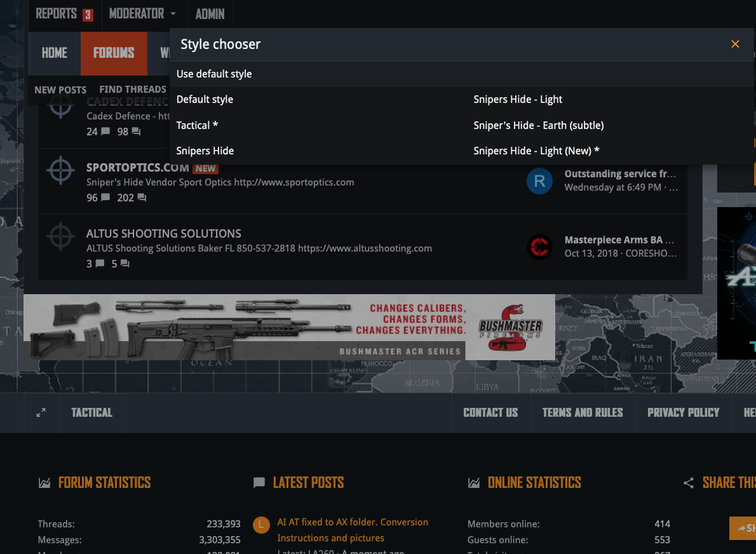Click the Oct 13, 2018 timestamp

(591, 253)
